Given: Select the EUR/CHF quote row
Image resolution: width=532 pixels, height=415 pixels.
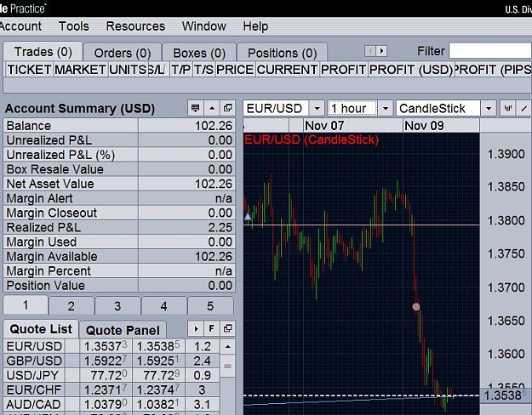Looking at the screenshot, I should point(112,389).
